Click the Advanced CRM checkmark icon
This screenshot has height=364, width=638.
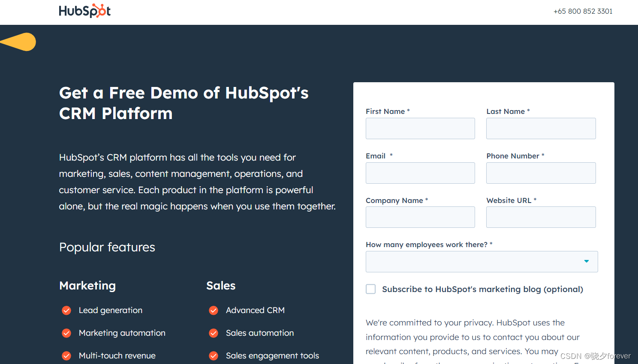[214, 310]
